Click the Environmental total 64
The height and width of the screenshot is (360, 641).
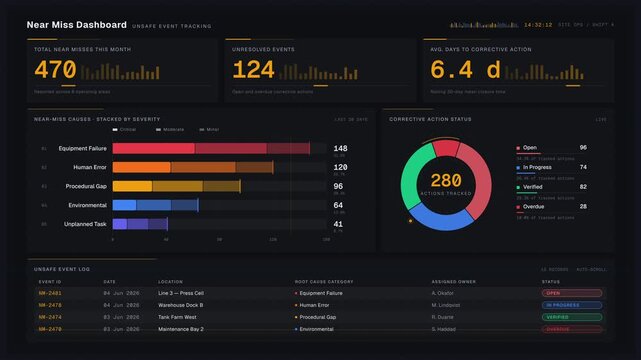[x=338, y=205]
